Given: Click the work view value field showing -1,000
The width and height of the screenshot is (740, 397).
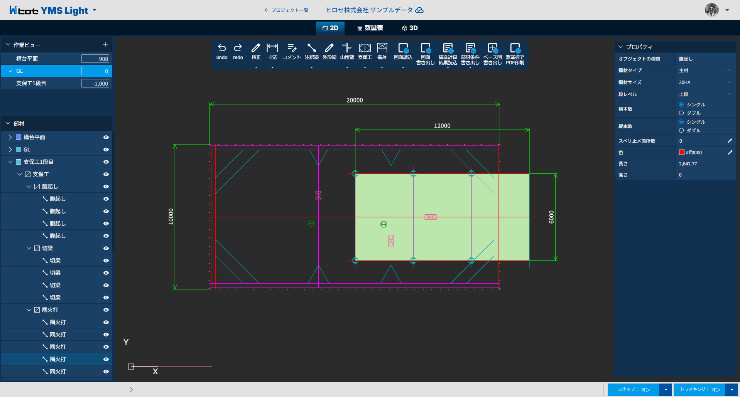Looking at the screenshot, I should (x=95, y=84).
